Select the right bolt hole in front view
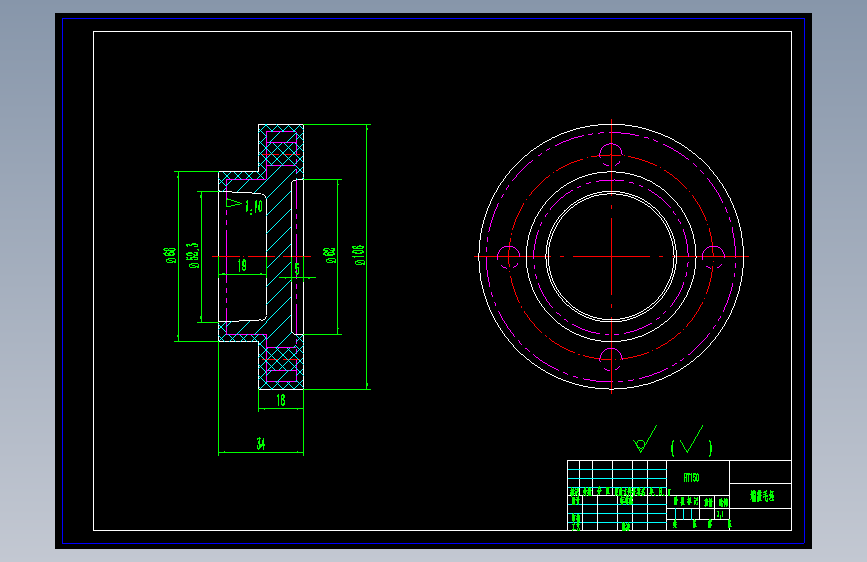867x562 pixels. pos(713,257)
